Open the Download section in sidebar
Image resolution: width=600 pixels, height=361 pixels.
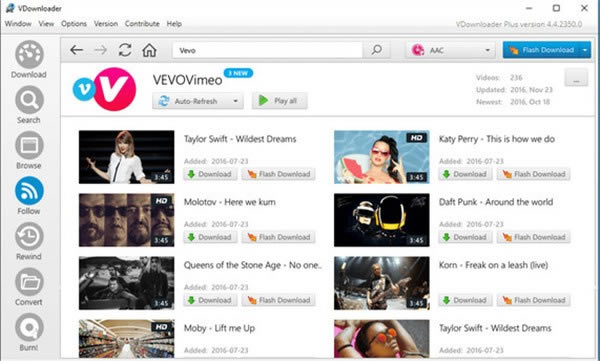(x=29, y=59)
